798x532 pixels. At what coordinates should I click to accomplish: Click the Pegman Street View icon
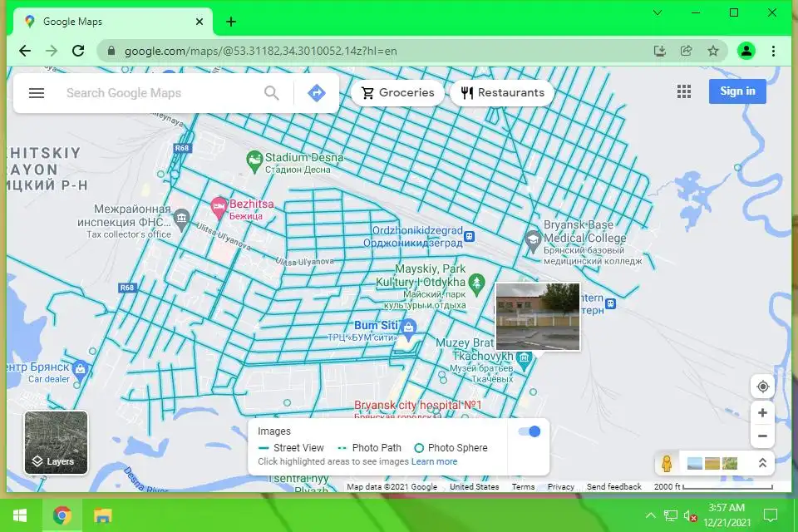click(x=667, y=463)
